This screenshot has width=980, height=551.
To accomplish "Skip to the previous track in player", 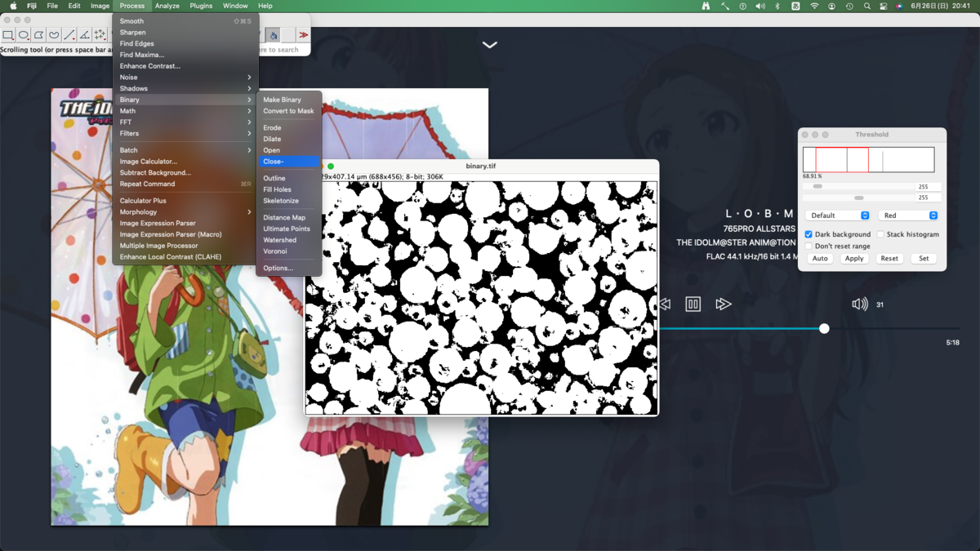I will tap(665, 304).
